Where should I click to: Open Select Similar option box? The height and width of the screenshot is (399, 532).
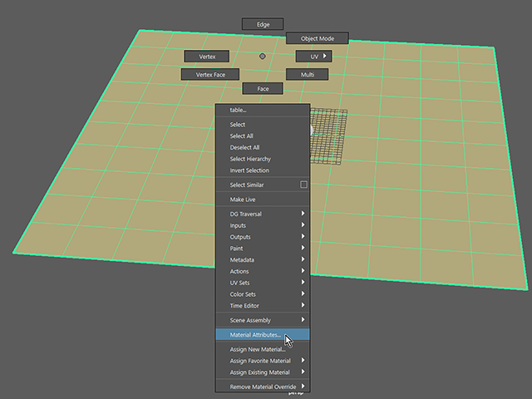pyautogui.click(x=303, y=185)
